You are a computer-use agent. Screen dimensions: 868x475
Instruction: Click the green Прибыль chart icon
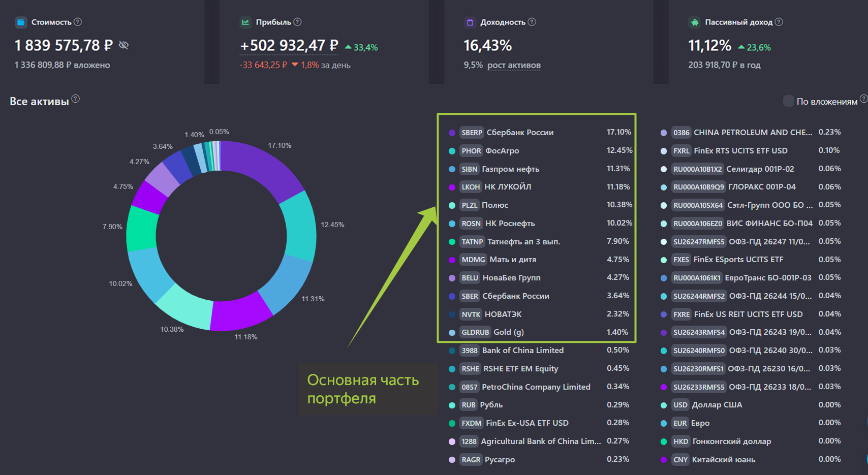pyautogui.click(x=245, y=22)
